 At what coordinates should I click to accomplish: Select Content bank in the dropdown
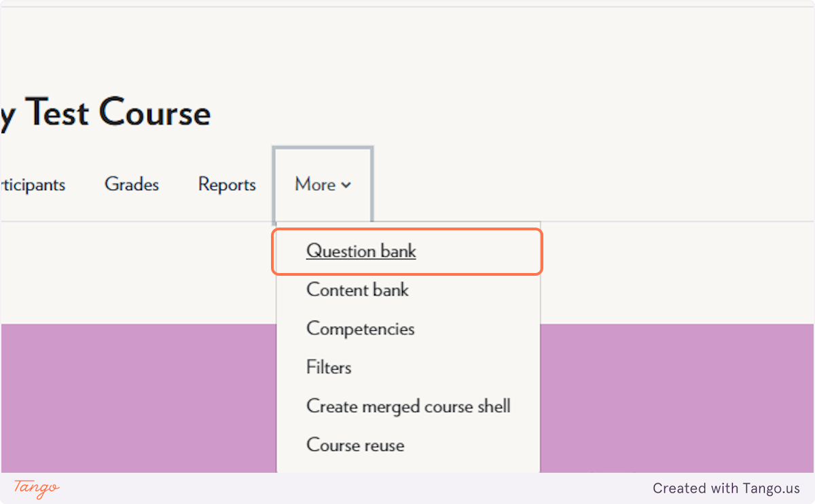[x=357, y=290]
